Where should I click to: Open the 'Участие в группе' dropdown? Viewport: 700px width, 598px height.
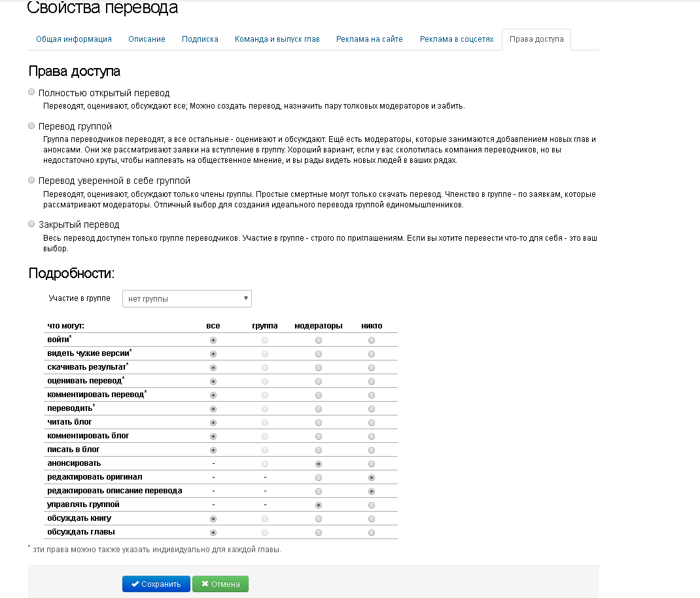tap(186, 299)
